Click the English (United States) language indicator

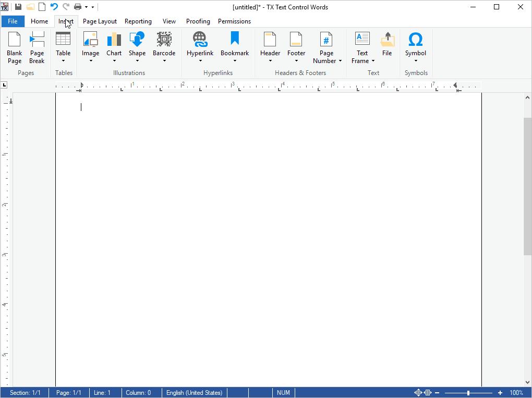coord(194,393)
